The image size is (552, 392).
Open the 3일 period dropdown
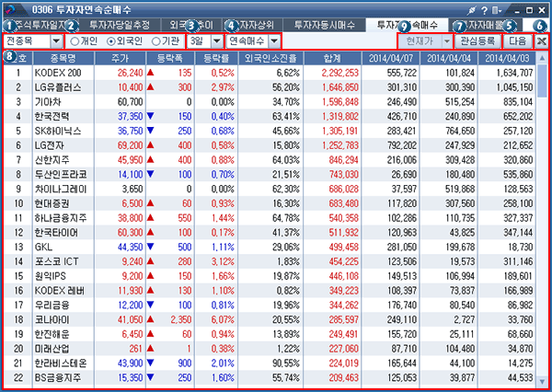pyautogui.click(x=217, y=41)
